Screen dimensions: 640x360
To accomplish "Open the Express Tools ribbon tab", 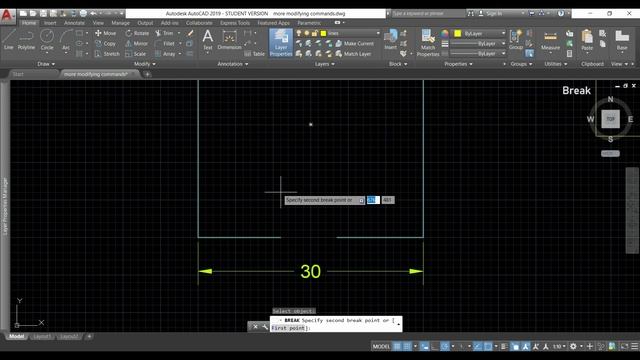I will pos(235,23).
